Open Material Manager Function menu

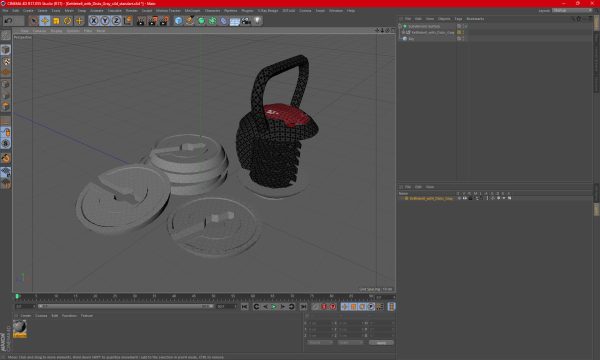69,316
